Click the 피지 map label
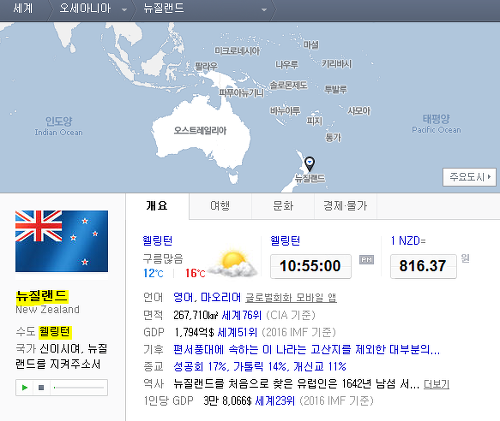500x421 pixels. [315, 121]
